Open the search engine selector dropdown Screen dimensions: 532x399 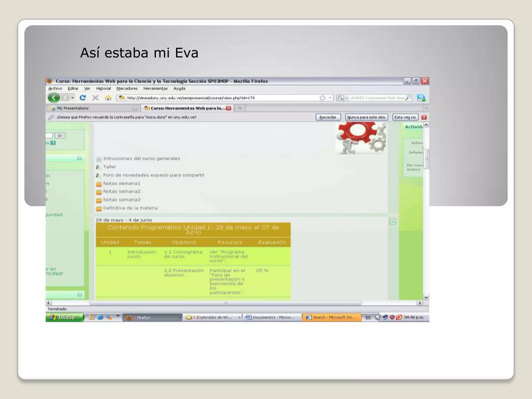342,98
